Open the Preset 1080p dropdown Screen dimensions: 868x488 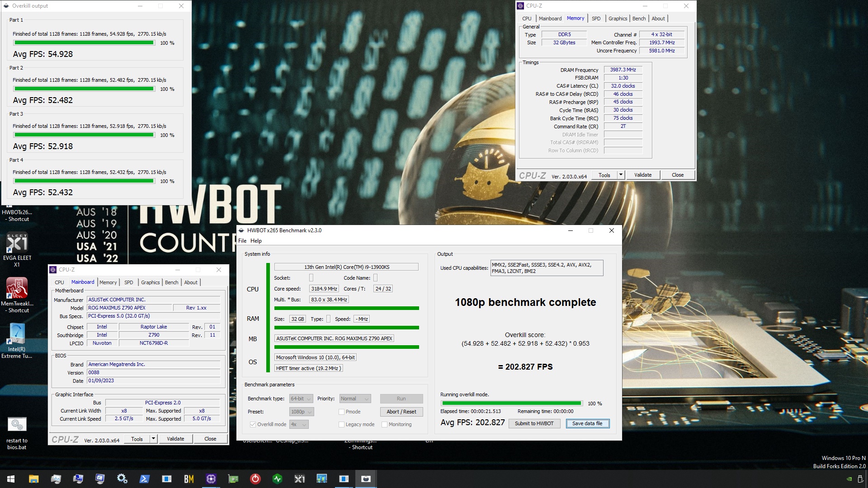[x=302, y=412]
